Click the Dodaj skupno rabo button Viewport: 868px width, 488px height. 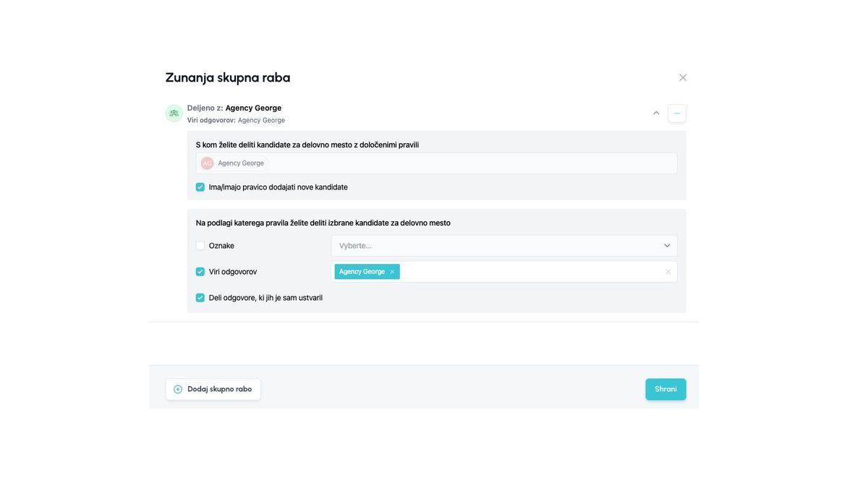213,389
